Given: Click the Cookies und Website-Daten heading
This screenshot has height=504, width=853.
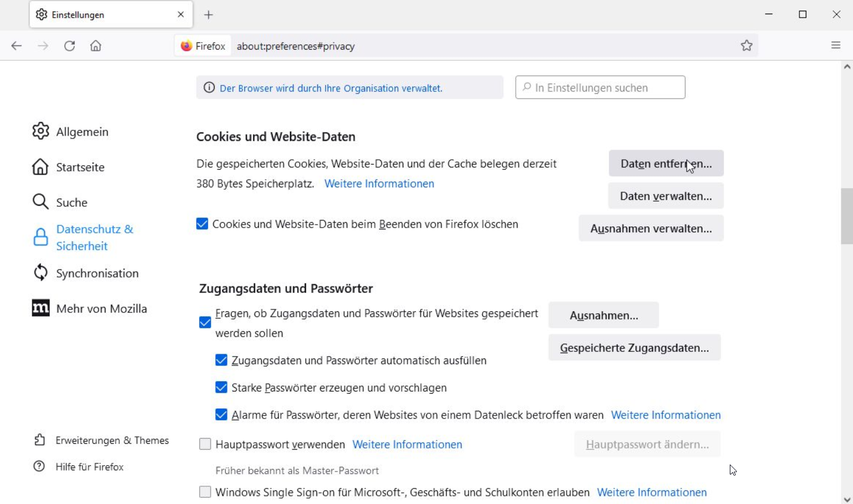Looking at the screenshot, I should point(276,137).
